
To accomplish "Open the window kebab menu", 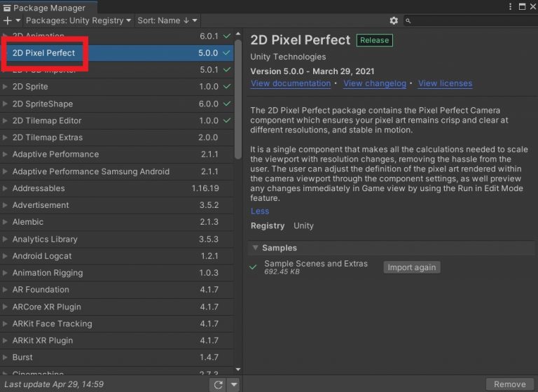I will coord(510,6).
